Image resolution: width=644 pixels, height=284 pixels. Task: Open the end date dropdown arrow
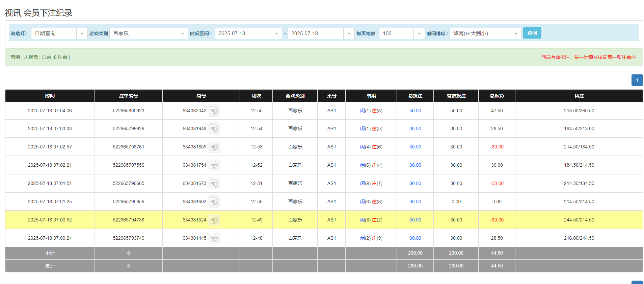coord(349,33)
